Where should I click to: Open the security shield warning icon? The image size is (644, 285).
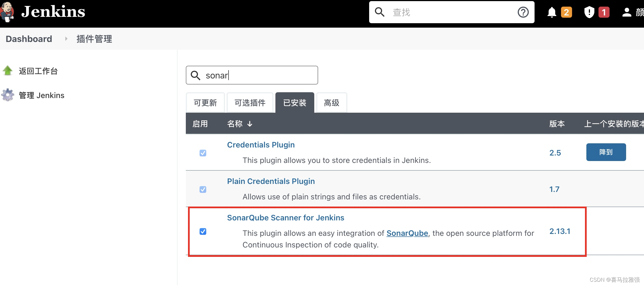pos(589,12)
